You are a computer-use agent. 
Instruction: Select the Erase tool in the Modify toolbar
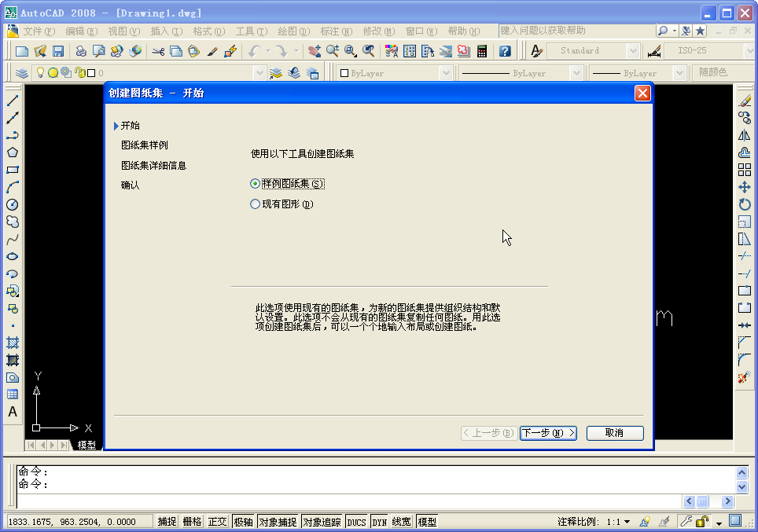pos(744,100)
